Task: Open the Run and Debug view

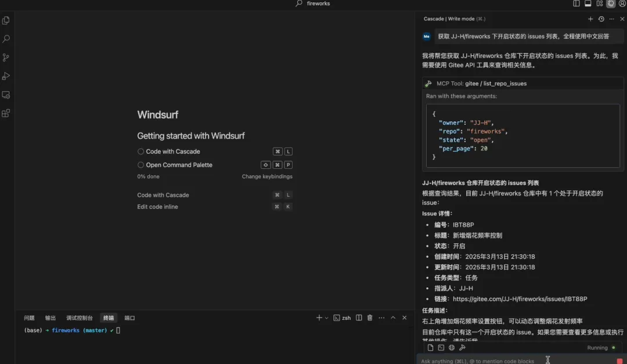Action: 6,76
